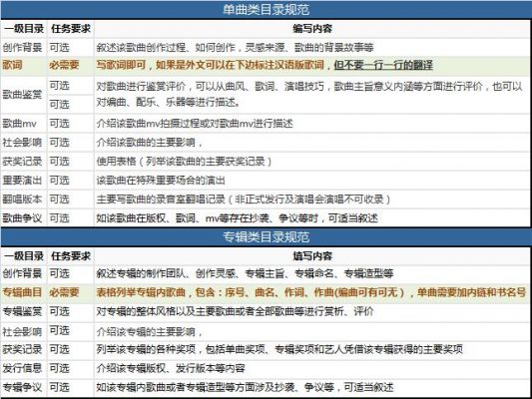Select the 翻唱版本 row label
Image resolution: width=532 pixels, height=399 pixels.
(x=22, y=199)
